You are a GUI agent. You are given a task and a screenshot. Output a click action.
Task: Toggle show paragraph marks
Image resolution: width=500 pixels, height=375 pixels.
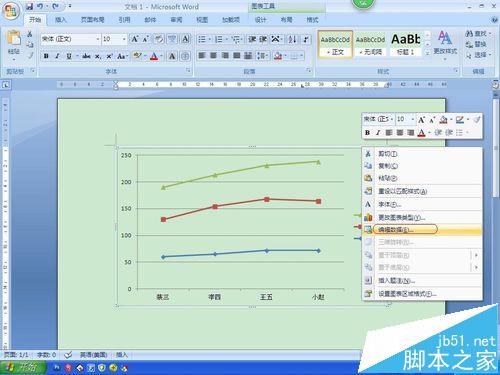[x=306, y=39]
